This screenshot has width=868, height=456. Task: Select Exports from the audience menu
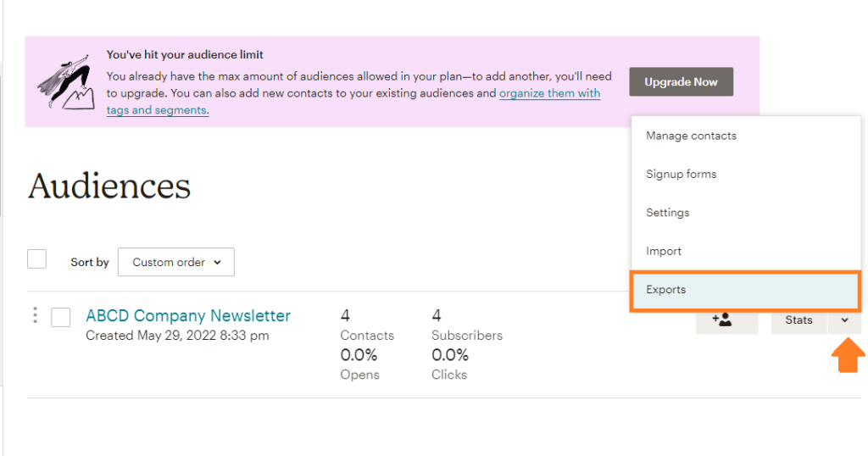(x=746, y=290)
